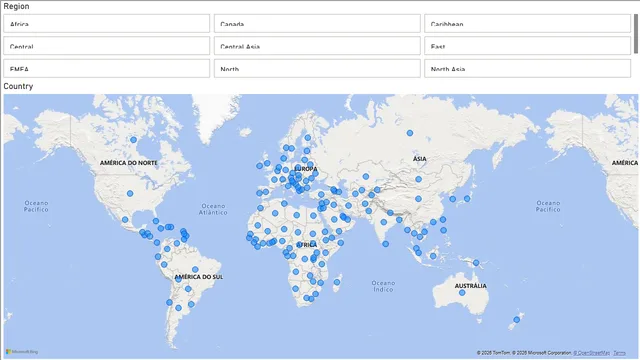The height and width of the screenshot is (360, 640).
Task: Select the bubble over Sri Lanka
Action: click(386, 244)
